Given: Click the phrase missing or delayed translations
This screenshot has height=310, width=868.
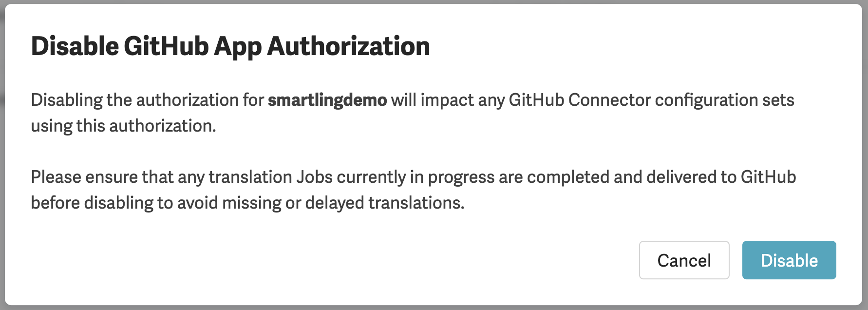Looking at the screenshot, I should coord(343,203).
